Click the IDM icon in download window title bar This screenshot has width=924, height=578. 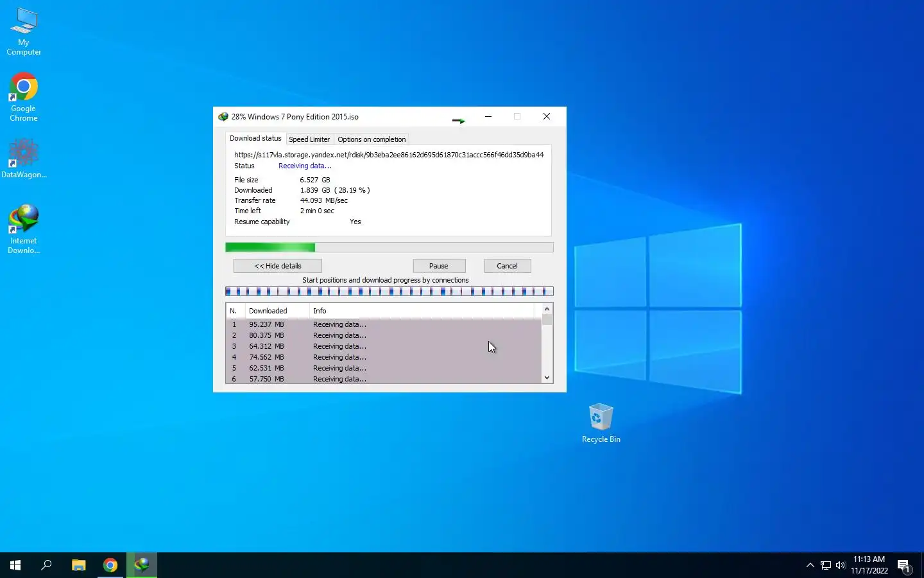point(223,117)
